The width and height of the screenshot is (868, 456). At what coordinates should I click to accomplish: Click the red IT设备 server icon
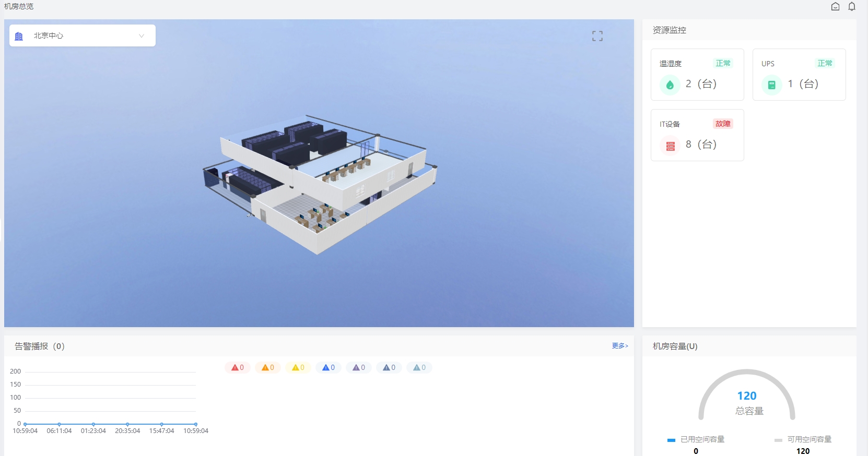coord(670,146)
